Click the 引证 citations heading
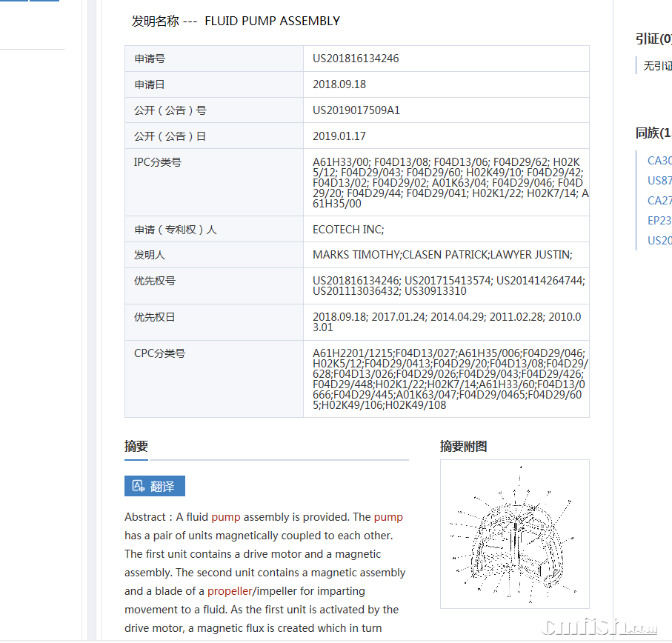672x643 pixels. (x=653, y=39)
